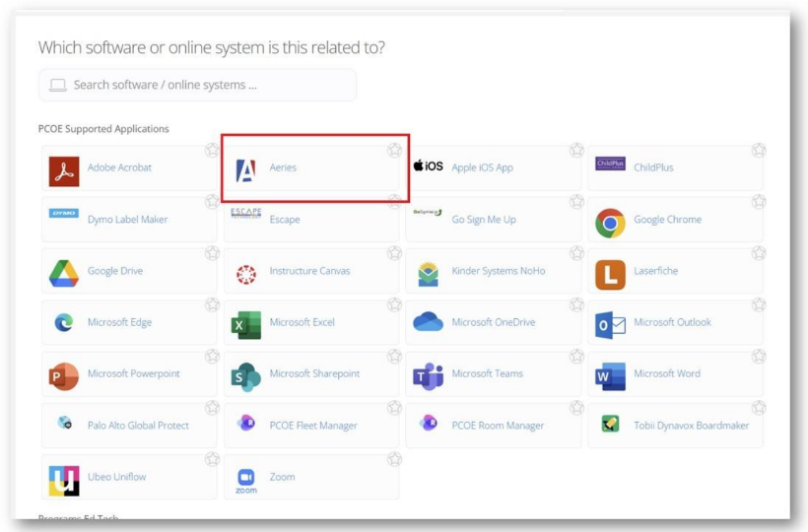Image resolution: width=808 pixels, height=532 pixels.
Task: Select the Microsoft Sharepoint icon
Action: coord(245,377)
